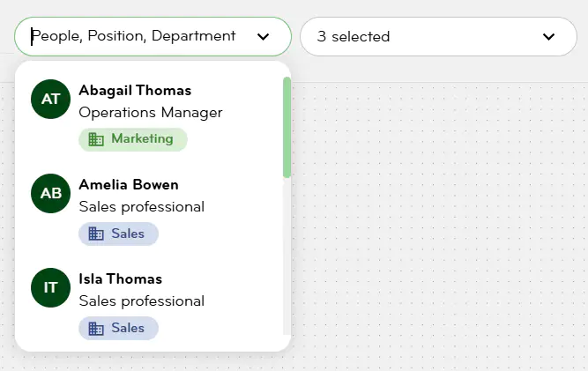Click the Marketing department tag
This screenshot has width=588, height=371.
(133, 139)
